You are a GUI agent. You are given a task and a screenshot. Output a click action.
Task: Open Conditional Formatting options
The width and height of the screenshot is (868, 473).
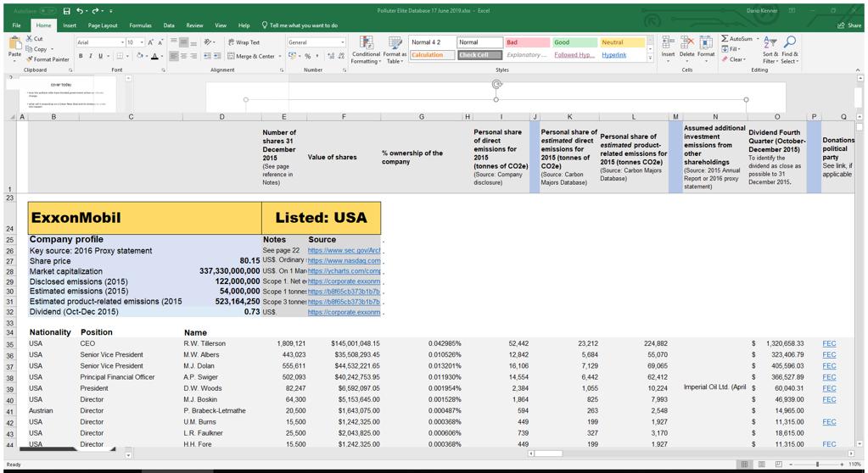click(x=366, y=50)
